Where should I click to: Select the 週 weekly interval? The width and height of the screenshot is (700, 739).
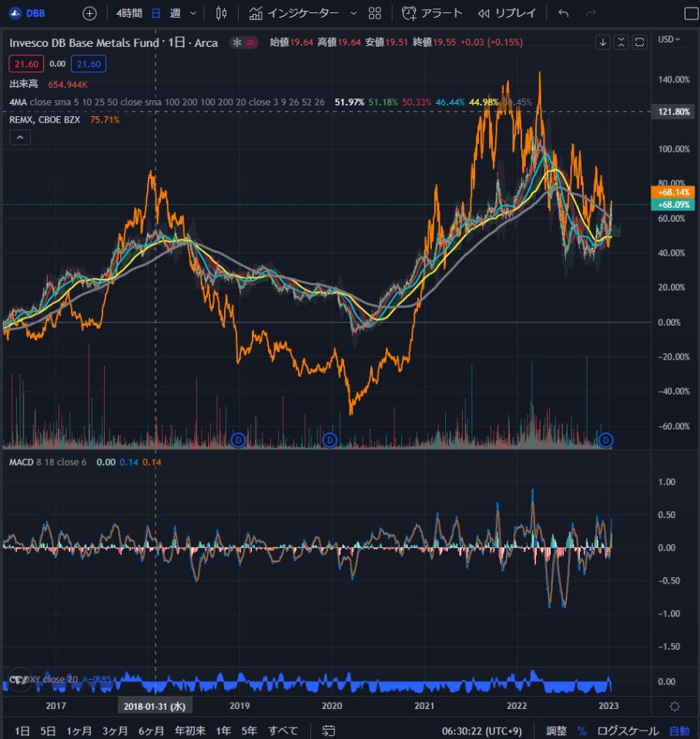pos(175,13)
